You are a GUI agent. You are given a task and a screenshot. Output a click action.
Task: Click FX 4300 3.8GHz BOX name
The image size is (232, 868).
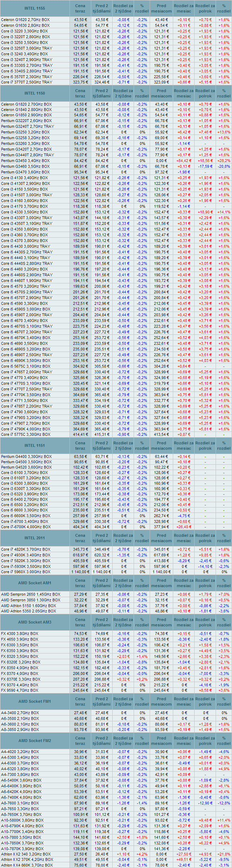click(19, 634)
